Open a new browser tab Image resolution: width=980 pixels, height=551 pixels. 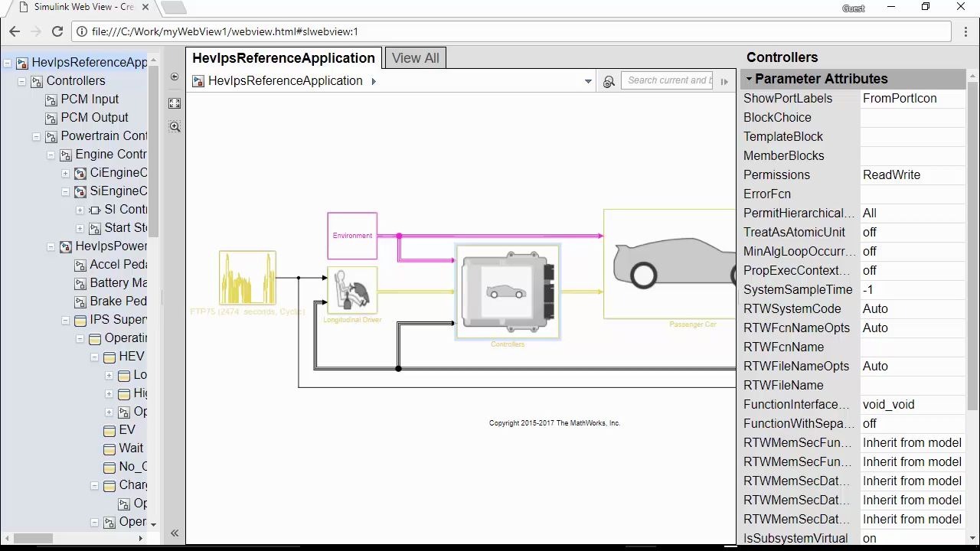[174, 8]
